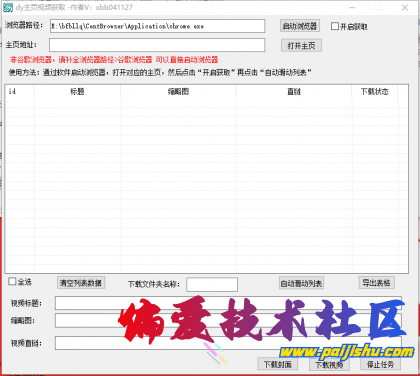
Task: Click the 直链 column header
Action: coord(294,91)
